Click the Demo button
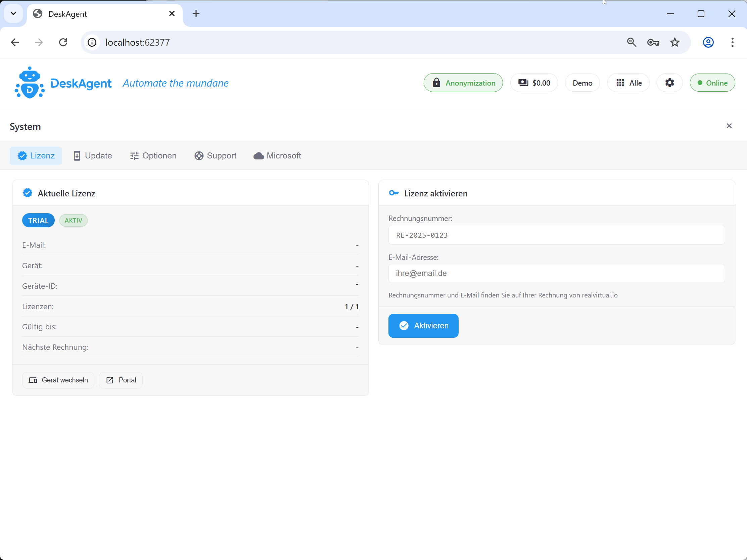The height and width of the screenshot is (560, 747). click(582, 83)
